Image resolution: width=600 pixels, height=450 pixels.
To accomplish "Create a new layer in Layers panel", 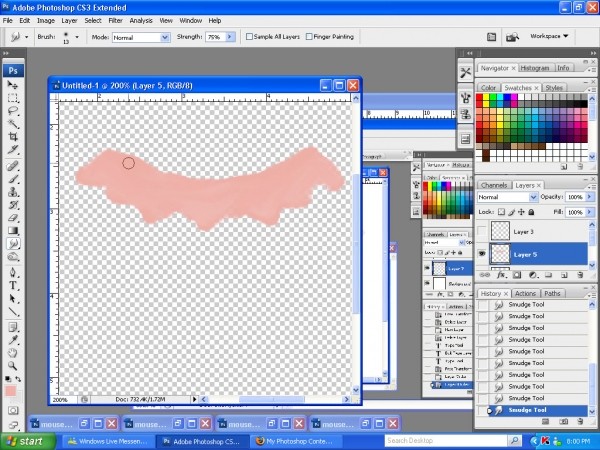I will click(x=564, y=275).
